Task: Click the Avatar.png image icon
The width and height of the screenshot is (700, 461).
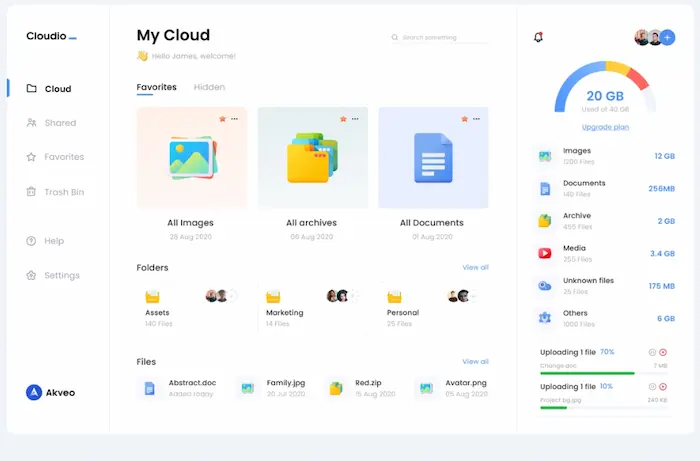Action: [426, 388]
